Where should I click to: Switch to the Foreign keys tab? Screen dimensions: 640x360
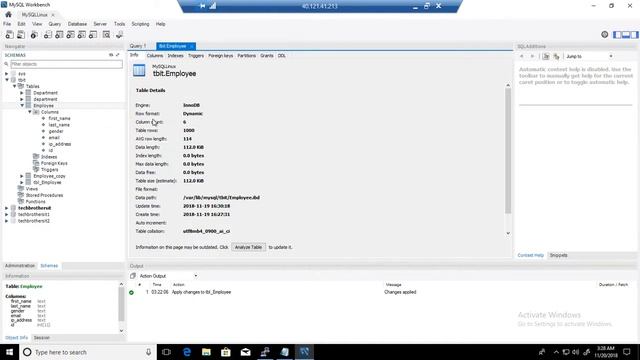[220, 56]
